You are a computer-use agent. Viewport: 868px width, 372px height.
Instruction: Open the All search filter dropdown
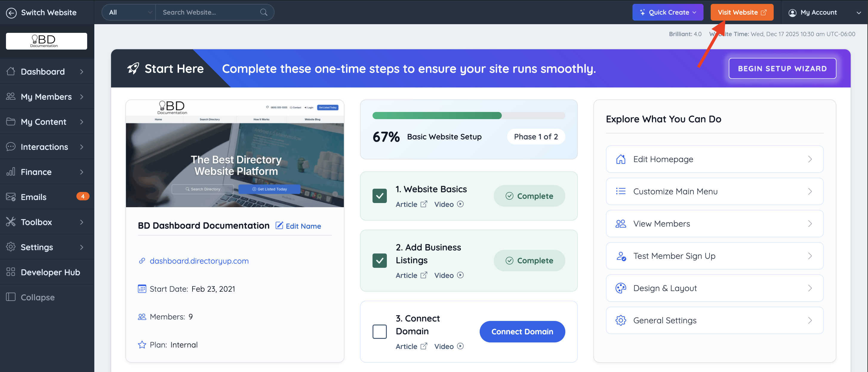coord(130,13)
